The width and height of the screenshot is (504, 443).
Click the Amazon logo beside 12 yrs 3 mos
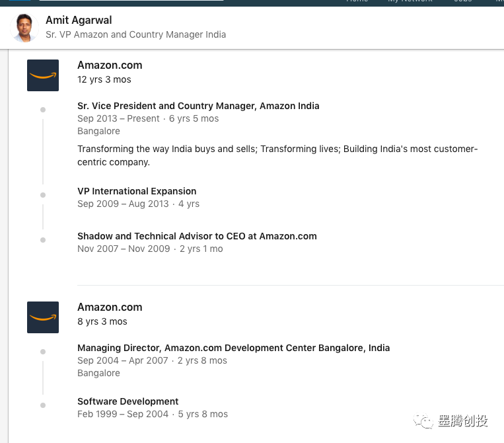pos(43,75)
